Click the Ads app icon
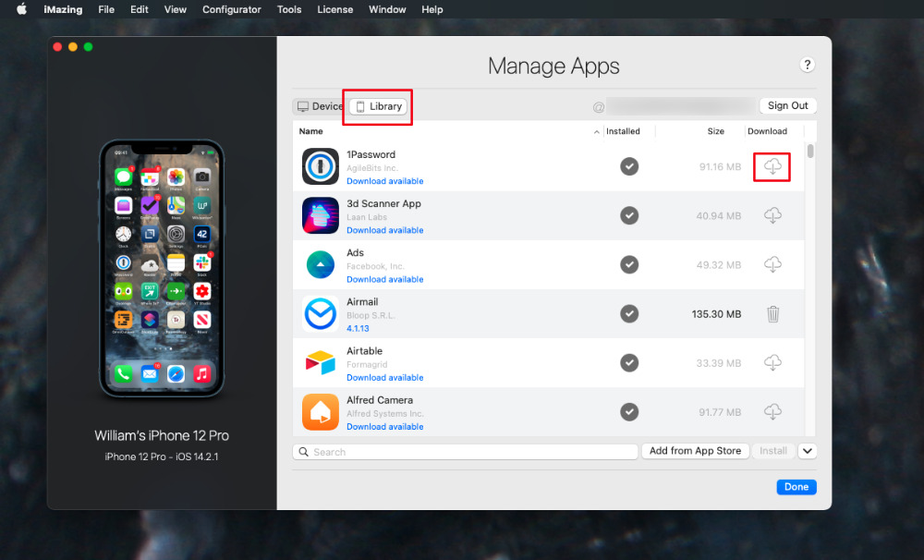 click(321, 264)
